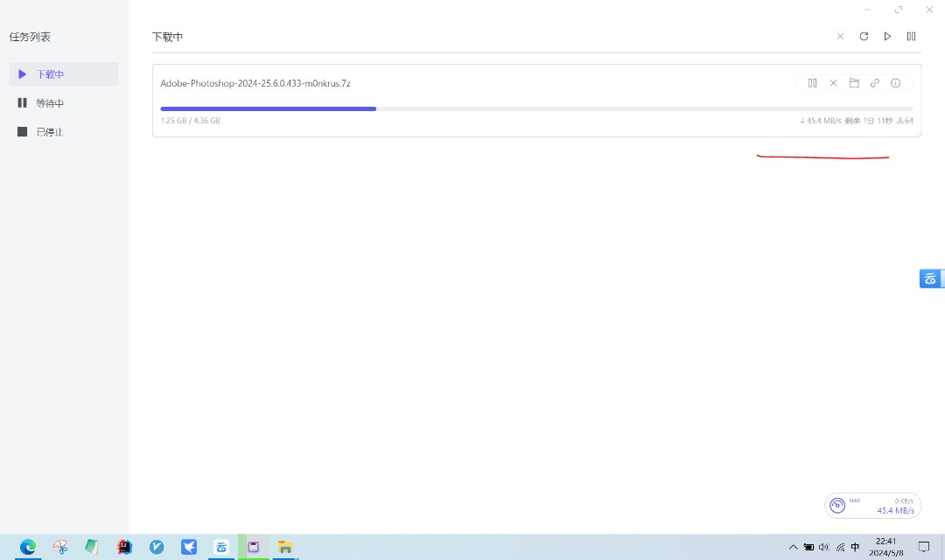Image resolution: width=945 pixels, height=560 pixels.
Task: Pause the Adobe-Photoshop download task
Action: click(x=812, y=83)
